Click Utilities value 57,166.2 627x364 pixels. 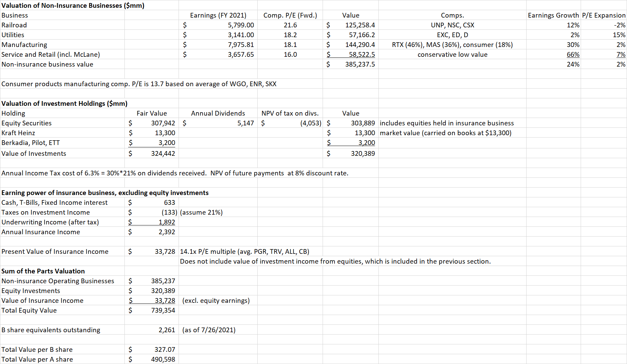click(362, 35)
